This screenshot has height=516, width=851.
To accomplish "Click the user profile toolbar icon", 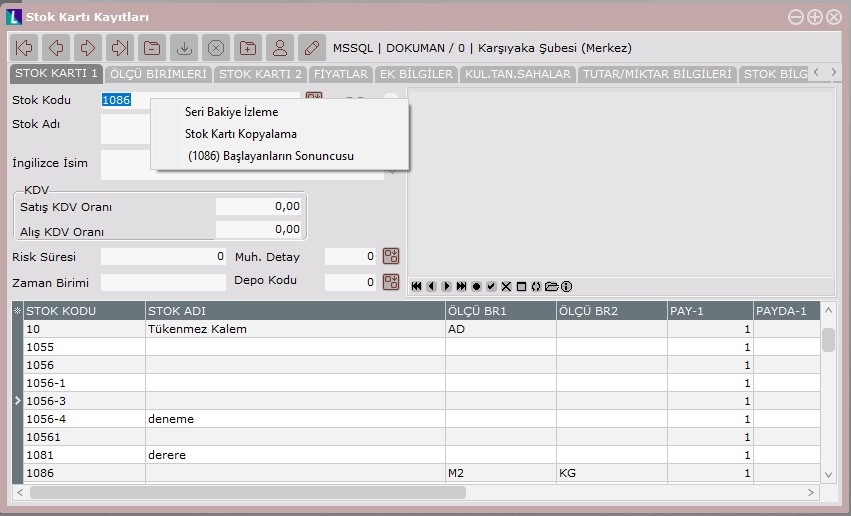I will pyautogui.click(x=280, y=47).
